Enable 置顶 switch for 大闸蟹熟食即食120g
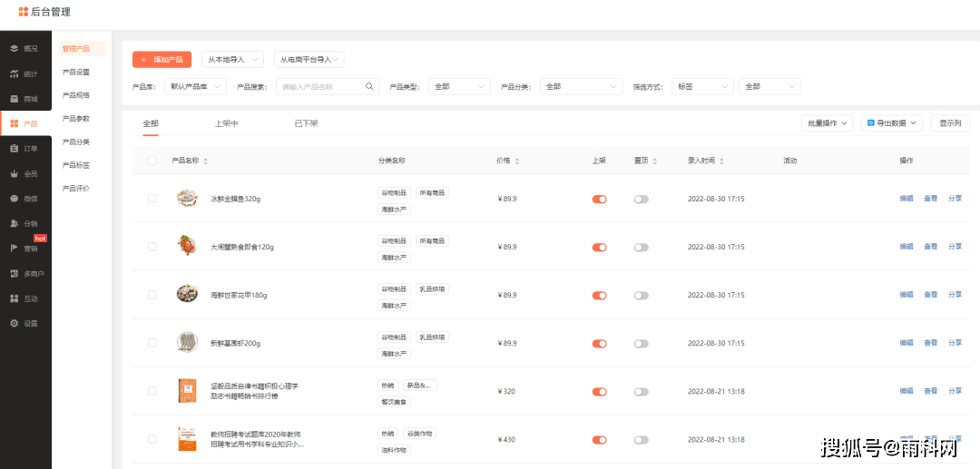 642,247
